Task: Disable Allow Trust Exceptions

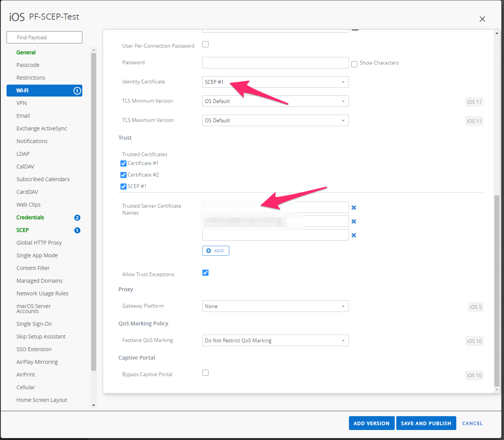Action: pyautogui.click(x=205, y=272)
